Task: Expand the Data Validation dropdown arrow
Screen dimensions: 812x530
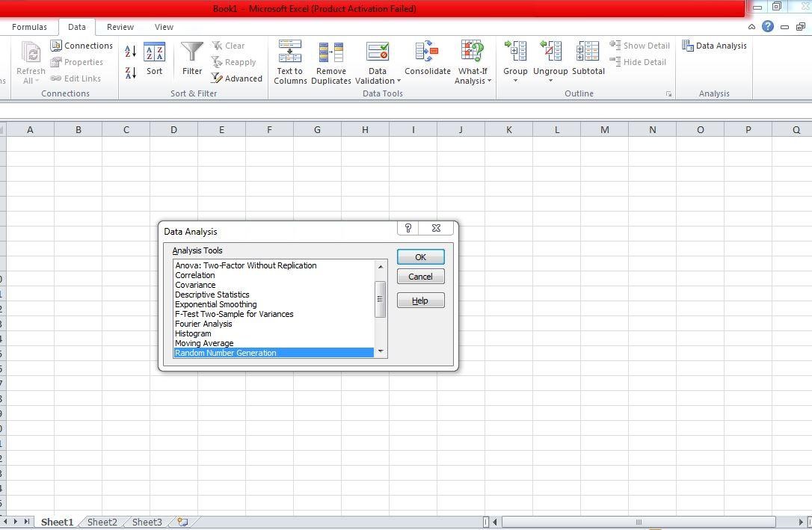Action: tap(399, 81)
